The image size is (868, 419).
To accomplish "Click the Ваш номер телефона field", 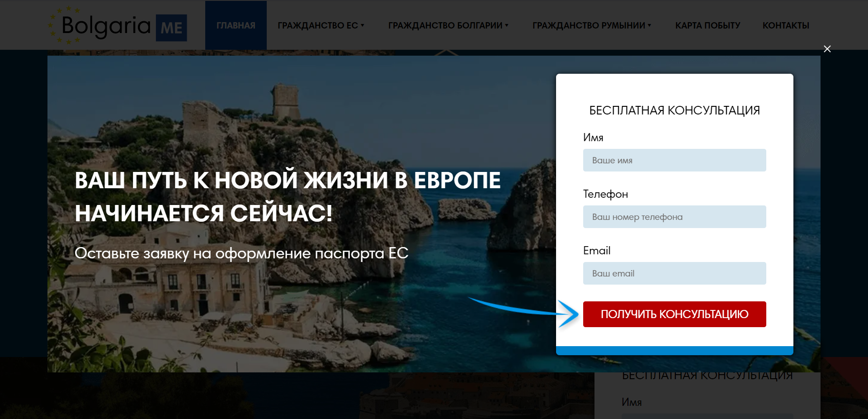I will [674, 217].
